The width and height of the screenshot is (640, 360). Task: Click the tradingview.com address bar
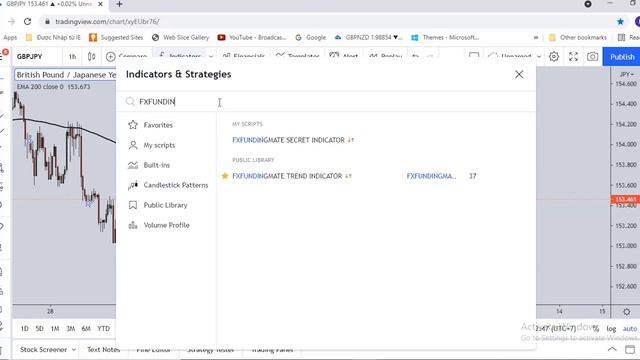(327, 21)
